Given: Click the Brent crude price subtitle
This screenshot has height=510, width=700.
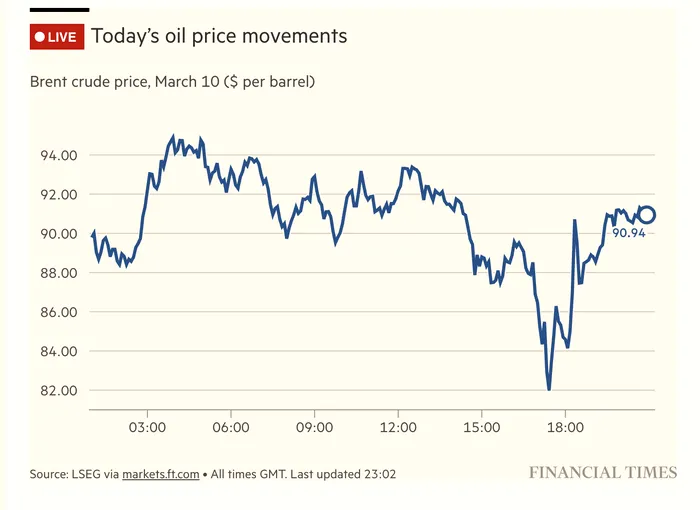Looking at the screenshot, I should (x=172, y=81).
